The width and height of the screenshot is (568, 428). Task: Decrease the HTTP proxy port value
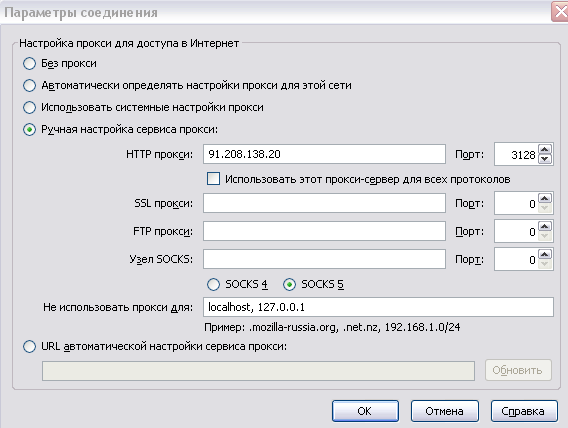click(x=545, y=159)
